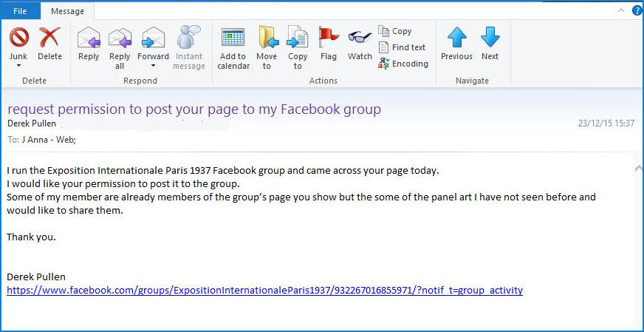Open the Encoding options
The image size is (644, 332).
[403, 64]
